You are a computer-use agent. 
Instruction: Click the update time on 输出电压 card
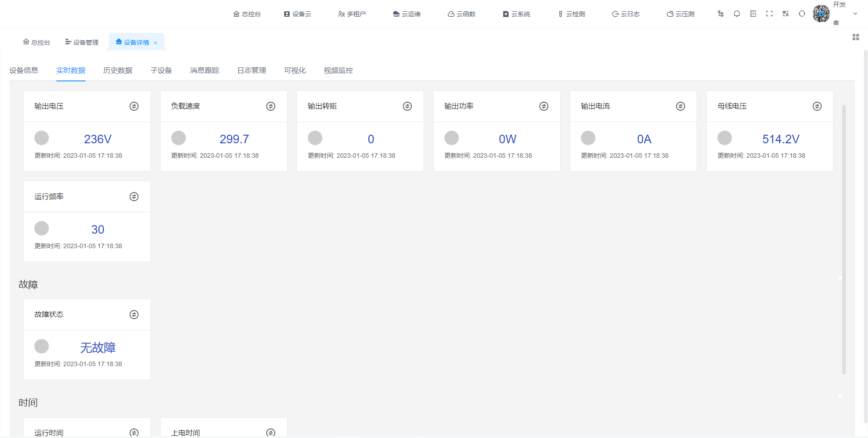click(78, 155)
